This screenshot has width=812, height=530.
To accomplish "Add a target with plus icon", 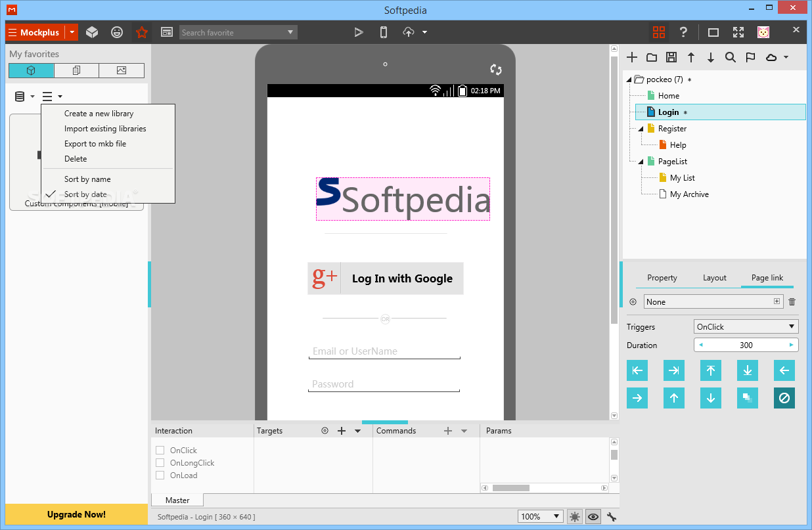I will pyautogui.click(x=342, y=431).
